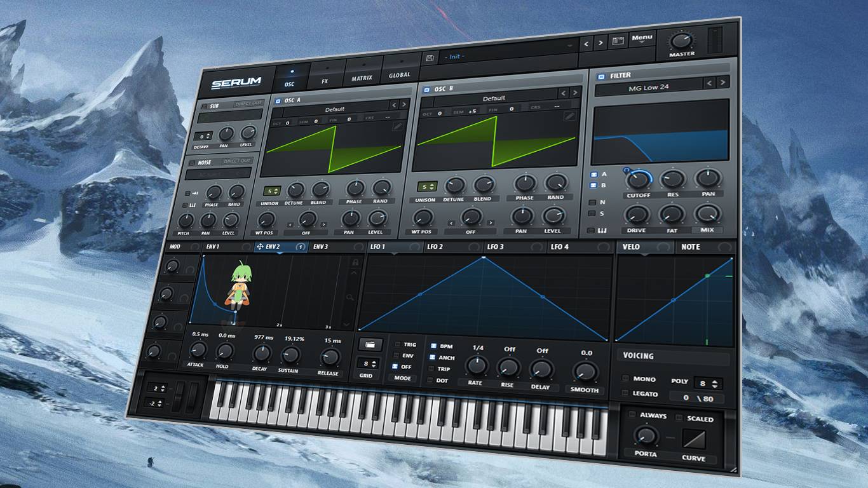
Task: Route sub to filter with S checkbox
Action: coord(592,214)
